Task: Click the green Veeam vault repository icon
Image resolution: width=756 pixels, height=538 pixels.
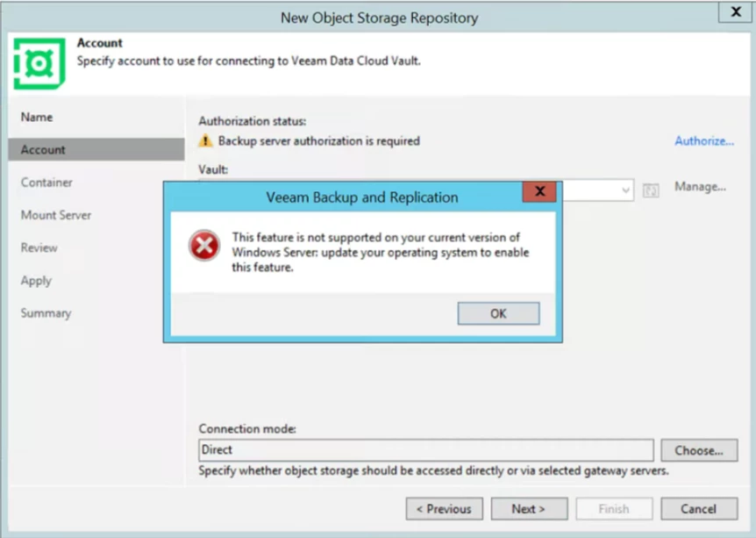Action: [39, 63]
